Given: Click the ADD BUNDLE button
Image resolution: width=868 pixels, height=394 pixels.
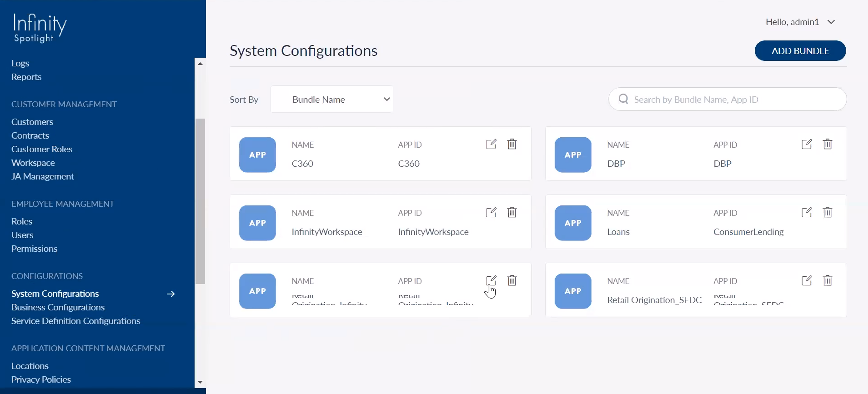Looking at the screenshot, I should click(800, 51).
